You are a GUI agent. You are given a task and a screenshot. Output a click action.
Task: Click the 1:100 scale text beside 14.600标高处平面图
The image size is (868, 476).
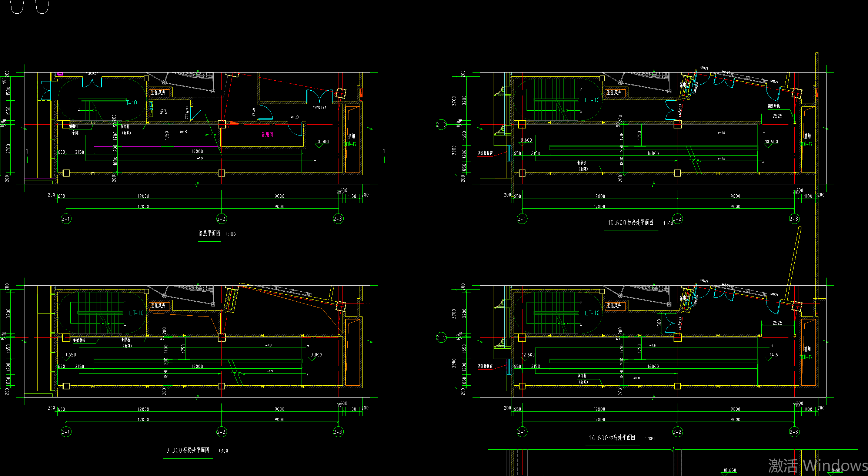tap(650, 439)
